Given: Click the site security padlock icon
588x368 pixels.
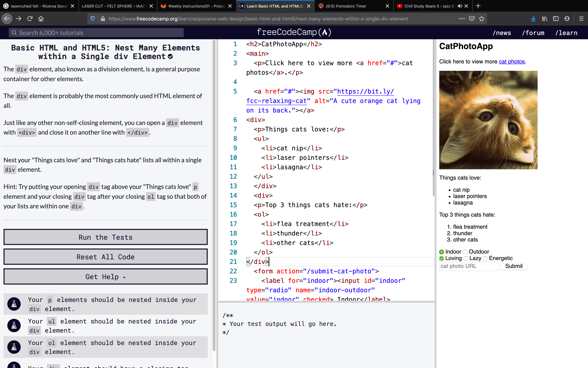Looking at the screenshot, I should pyautogui.click(x=103, y=19).
